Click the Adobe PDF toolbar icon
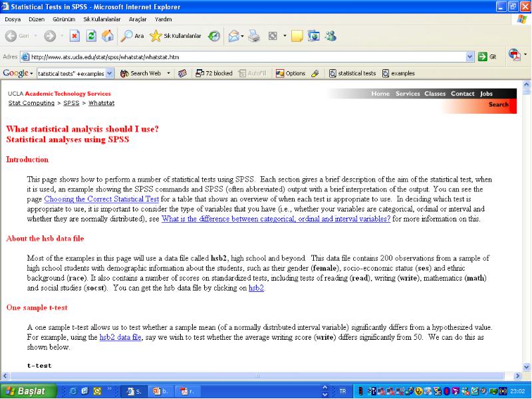 (515, 55)
